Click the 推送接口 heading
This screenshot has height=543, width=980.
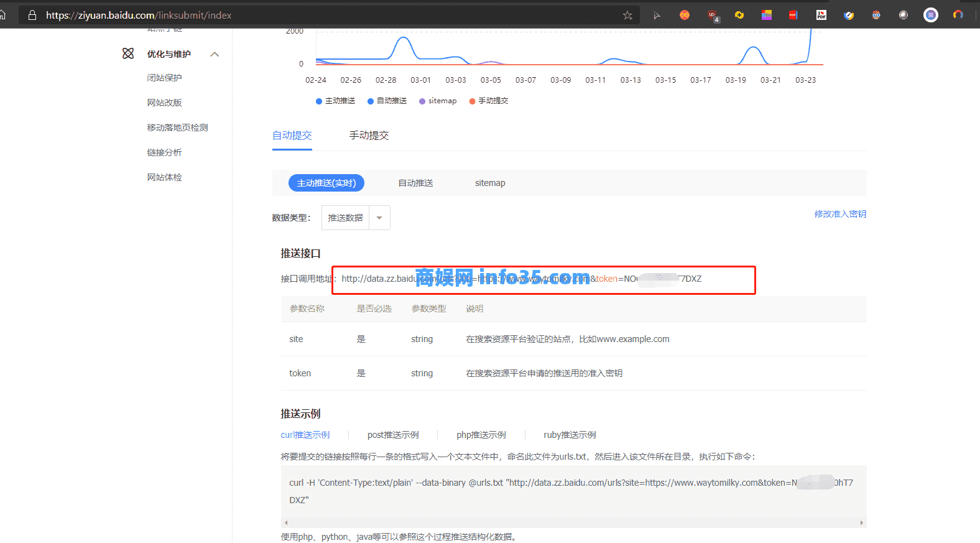(x=300, y=253)
